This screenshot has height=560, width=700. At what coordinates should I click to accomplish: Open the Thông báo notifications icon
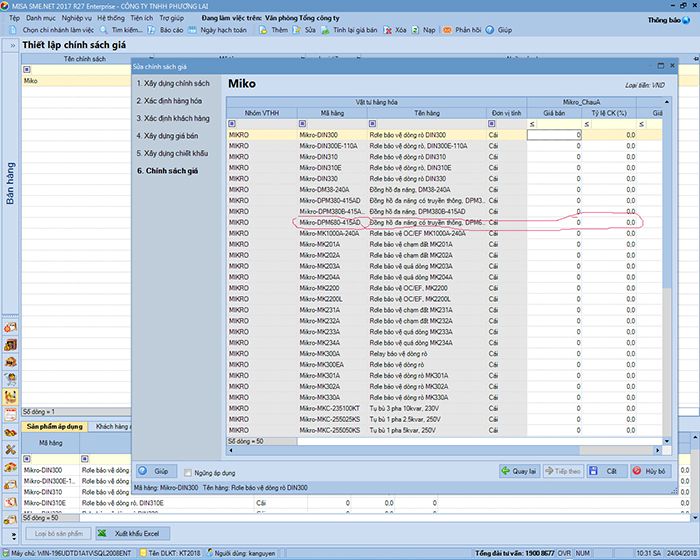686,20
